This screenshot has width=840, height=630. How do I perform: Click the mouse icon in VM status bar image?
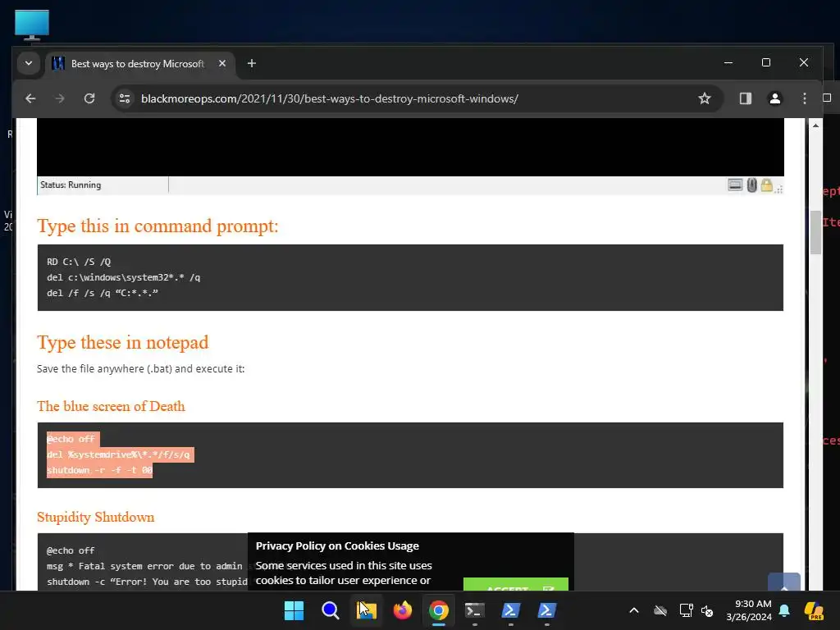coord(751,185)
